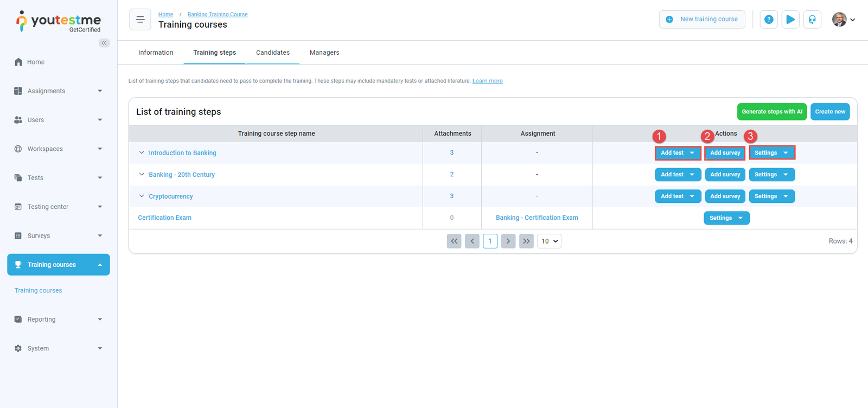Viewport: 868px width, 408px height.
Task: Click the Training courses trophy icon
Action: 18,265
